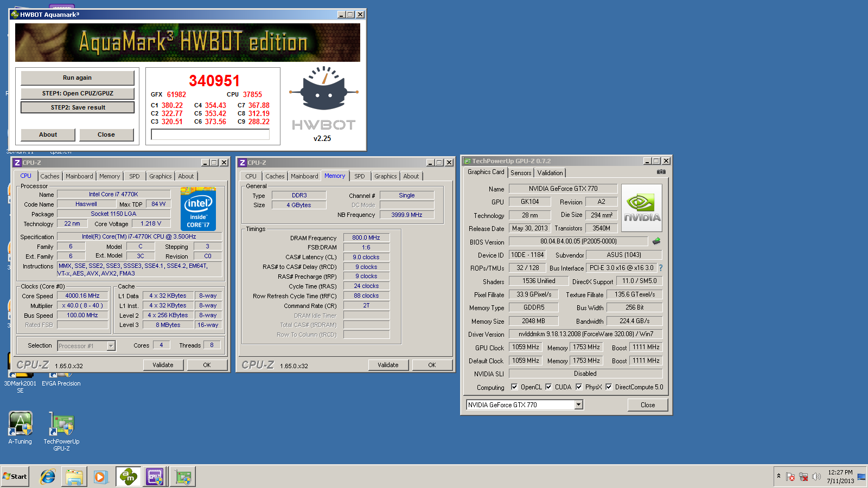Click the BIOS Version field in GPU-Z
This screenshot has height=488, width=868.
(x=578, y=241)
